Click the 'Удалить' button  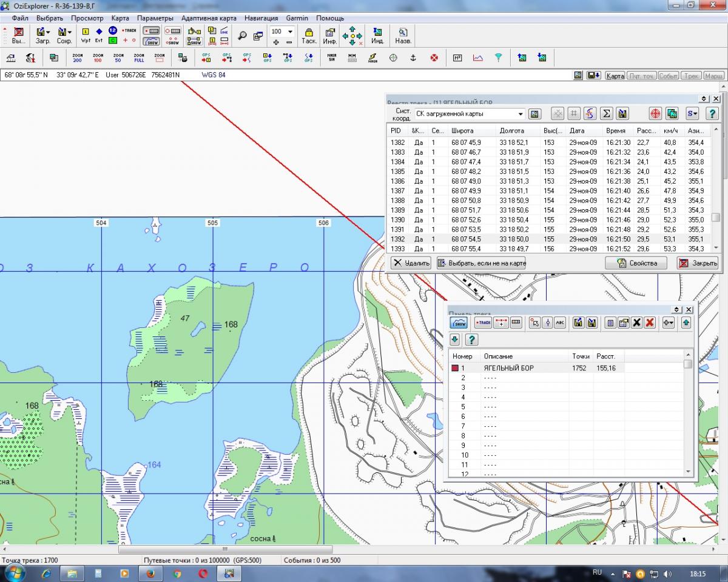(x=411, y=263)
